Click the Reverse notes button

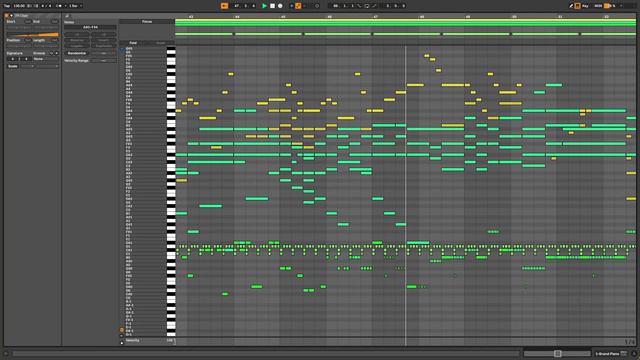(x=77, y=40)
